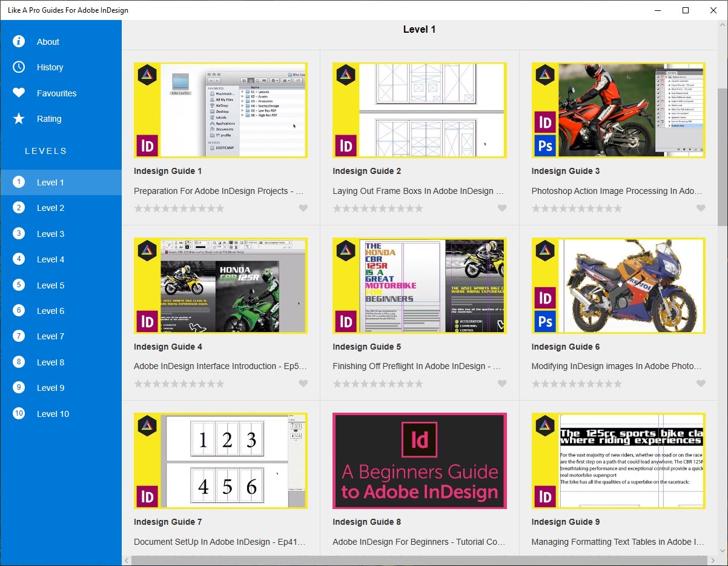The image size is (728, 566).
Task: Click the horizontal scrollbar left arrow
Action: pos(127,561)
